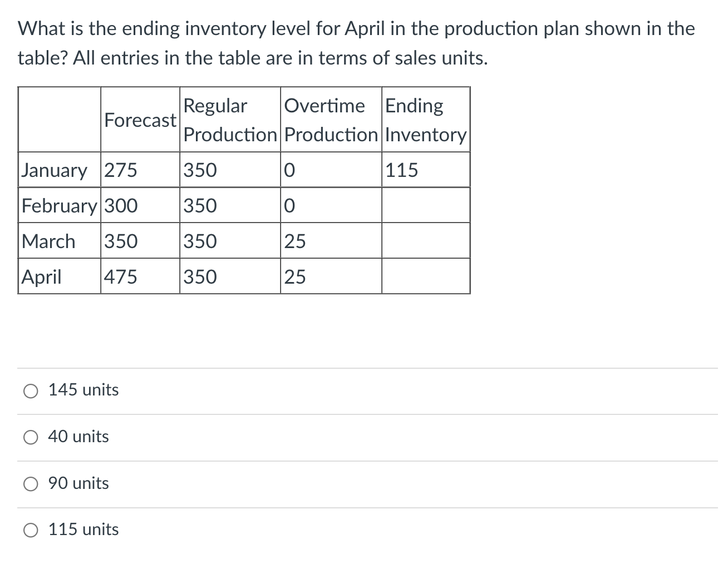Click the Regular Production column header
This screenshot has height=564, width=728.
[229, 119]
